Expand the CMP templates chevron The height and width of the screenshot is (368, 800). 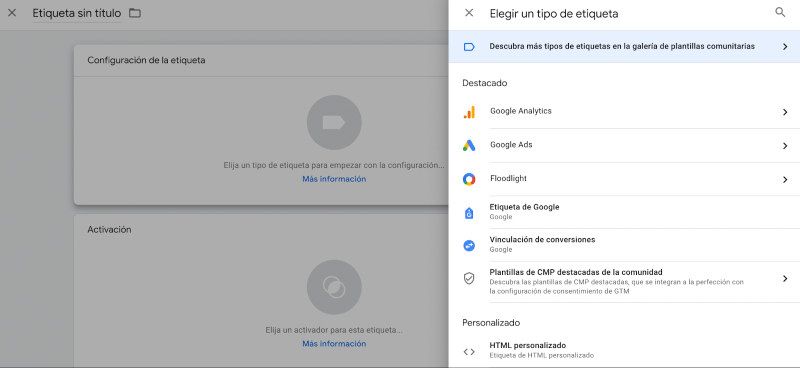tap(785, 279)
